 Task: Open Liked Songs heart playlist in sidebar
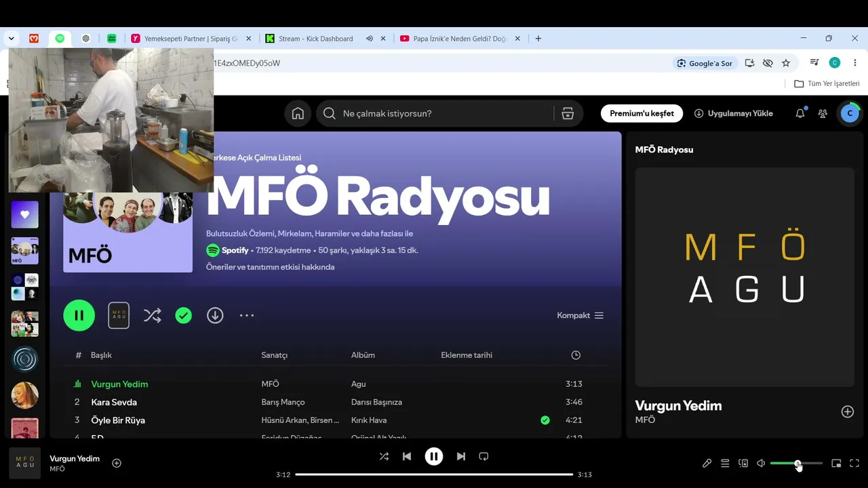point(25,214)
